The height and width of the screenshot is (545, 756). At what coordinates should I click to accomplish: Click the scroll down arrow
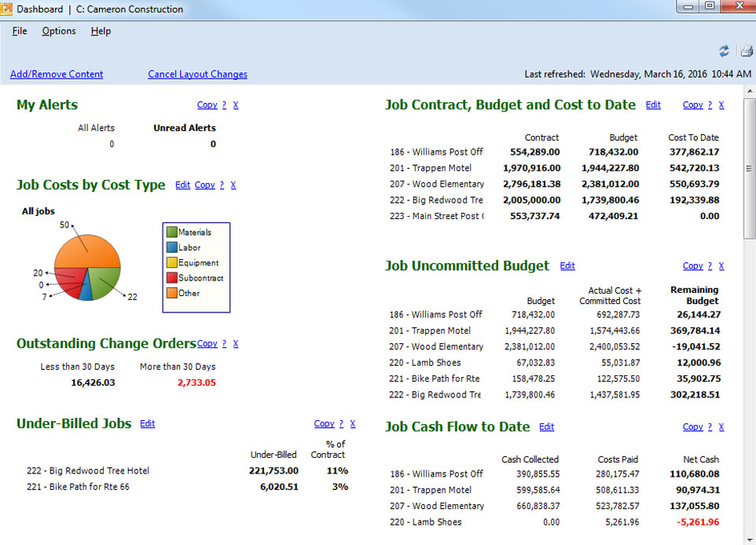(x=750, y=540)
